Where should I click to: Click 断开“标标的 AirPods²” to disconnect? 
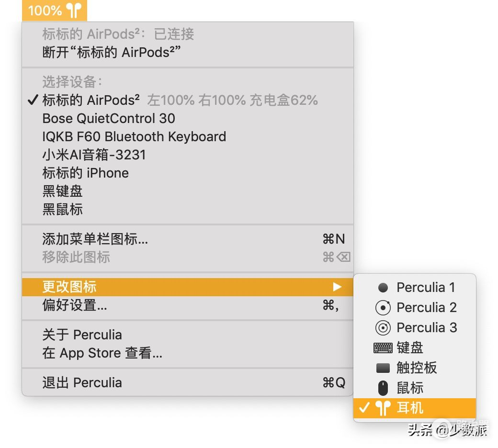(x=111, y=52)
